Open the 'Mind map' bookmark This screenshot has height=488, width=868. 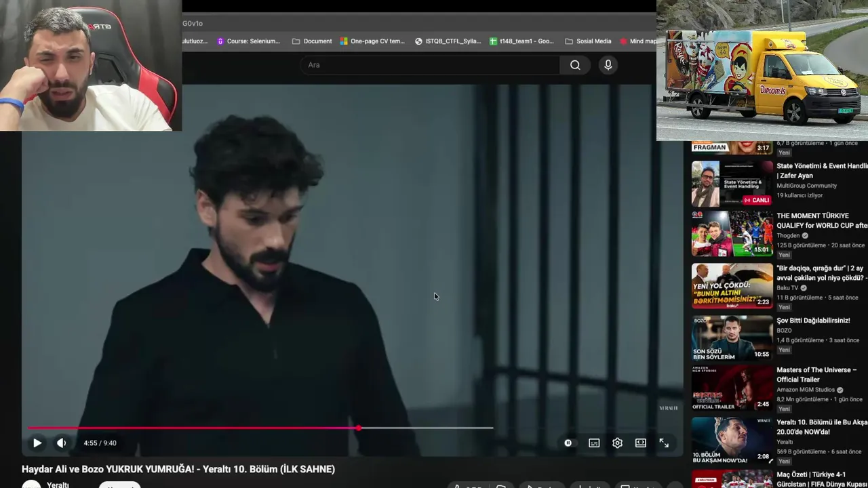[x=638, y=41]
